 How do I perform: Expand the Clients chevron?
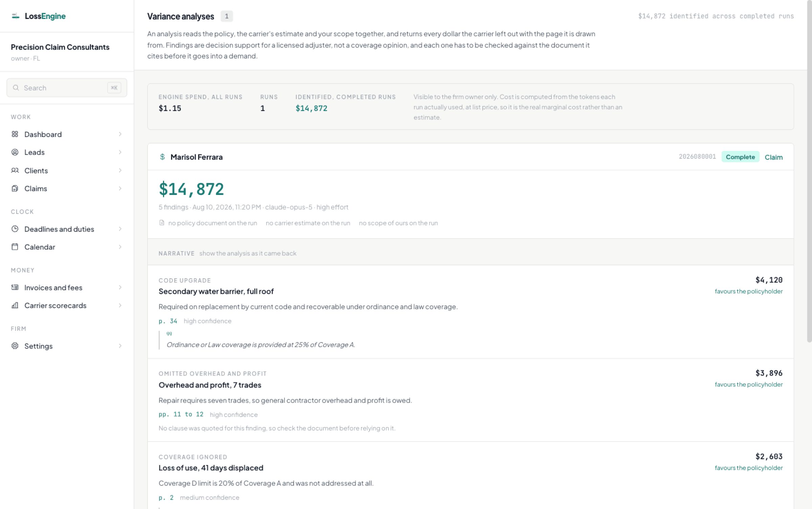[x=120, y=171]
